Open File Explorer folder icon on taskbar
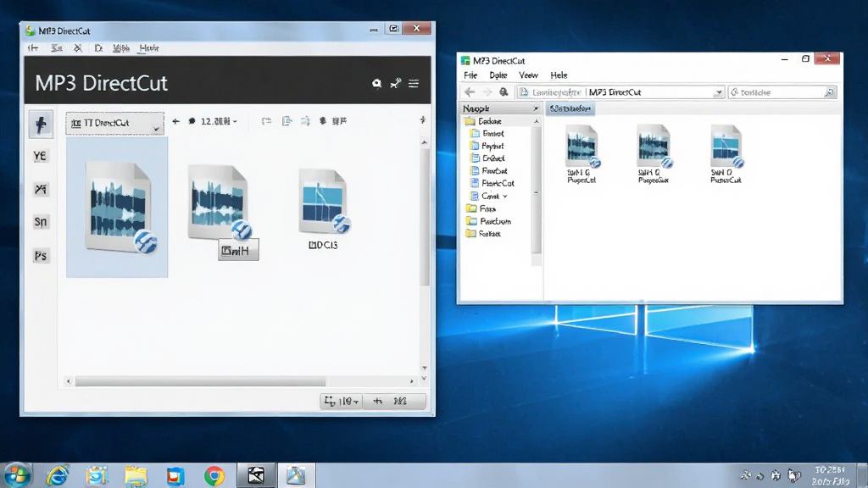This screenshot has height=488, width=868. pos(136,476)
